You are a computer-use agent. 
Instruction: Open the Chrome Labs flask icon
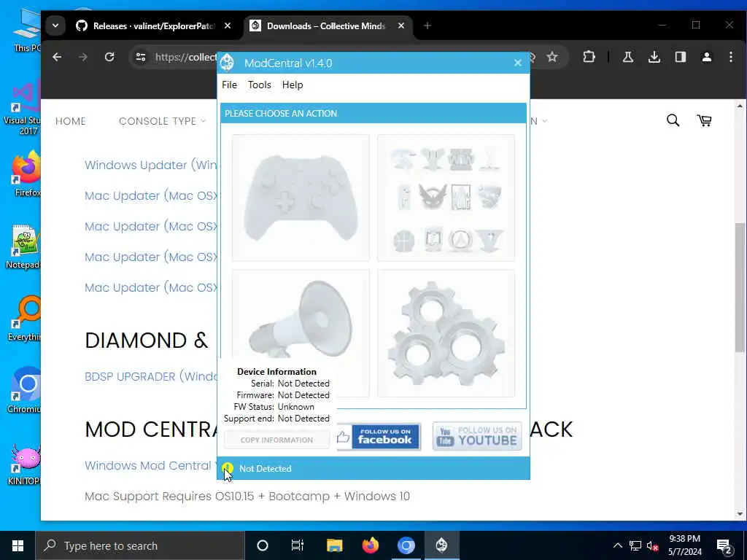point(628,57)
